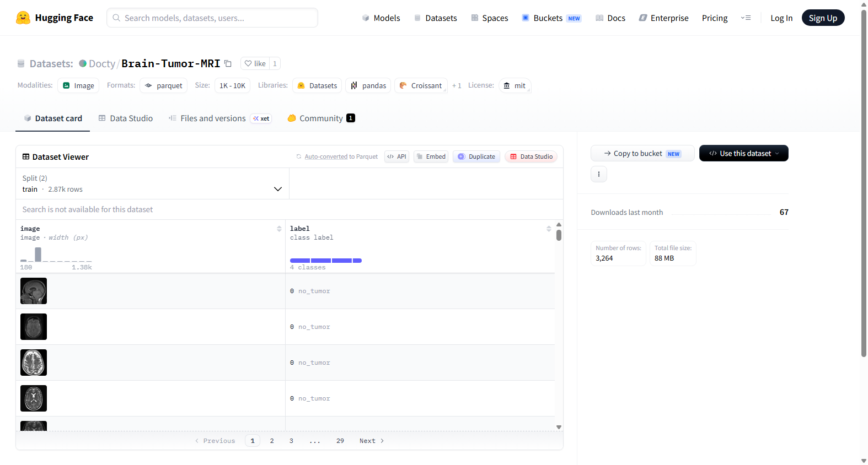Jump to page 29 of the viewer
Image resolution: width=868 pixels, height=465 pixels.
tap(340, 441)
